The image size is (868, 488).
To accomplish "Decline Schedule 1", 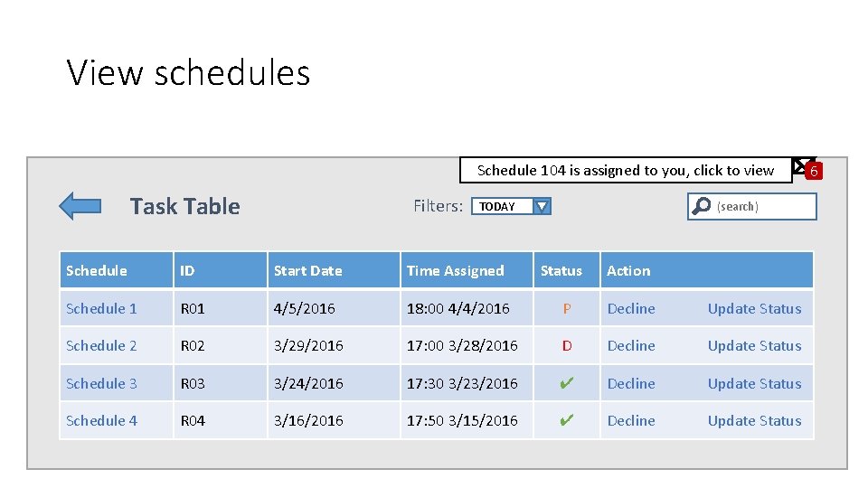I will pyautogui.click(x=631, y=308).
